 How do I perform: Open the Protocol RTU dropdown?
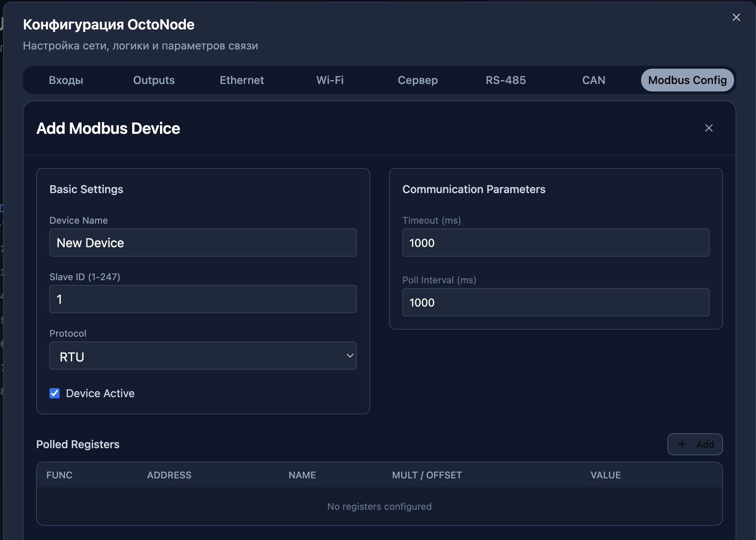click(x=203, y=356)
